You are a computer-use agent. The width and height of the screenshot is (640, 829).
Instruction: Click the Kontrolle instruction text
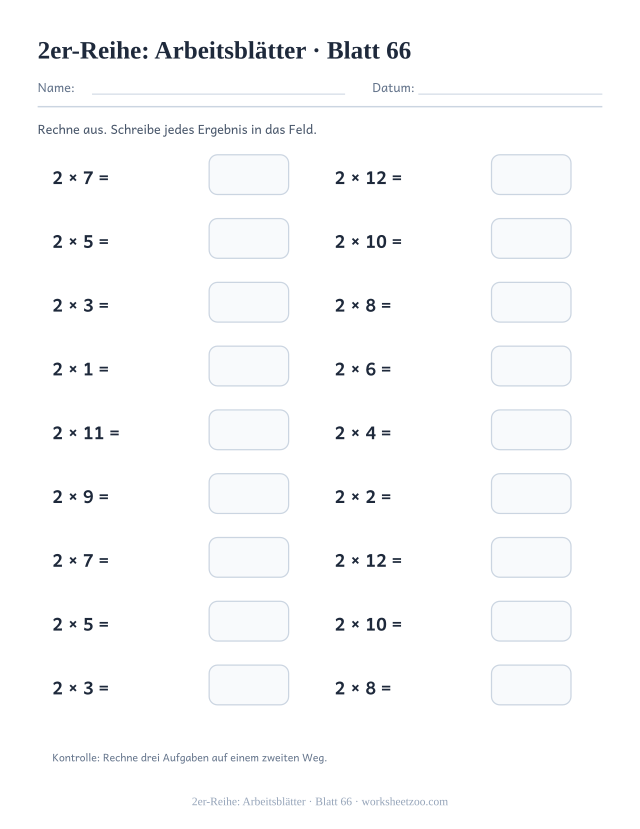coord(189,758)
